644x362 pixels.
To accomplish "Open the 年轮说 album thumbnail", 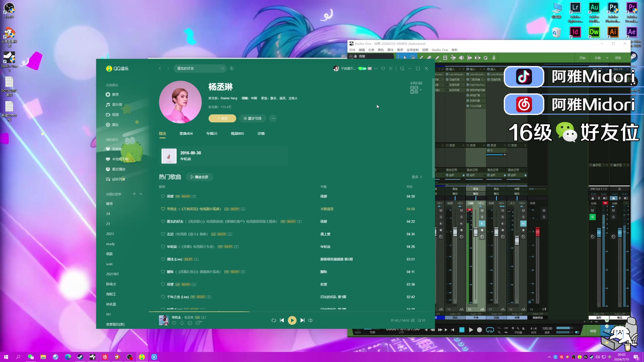I will [169, 156].
